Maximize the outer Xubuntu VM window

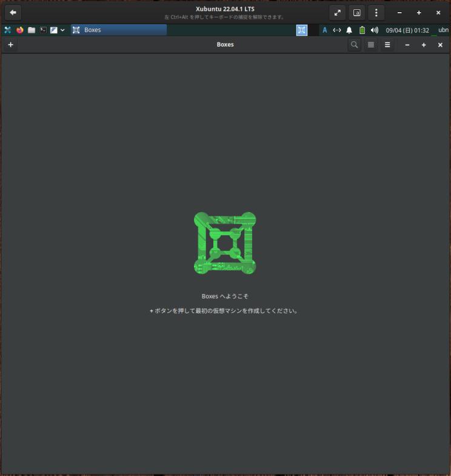click(x=419, y=13)
